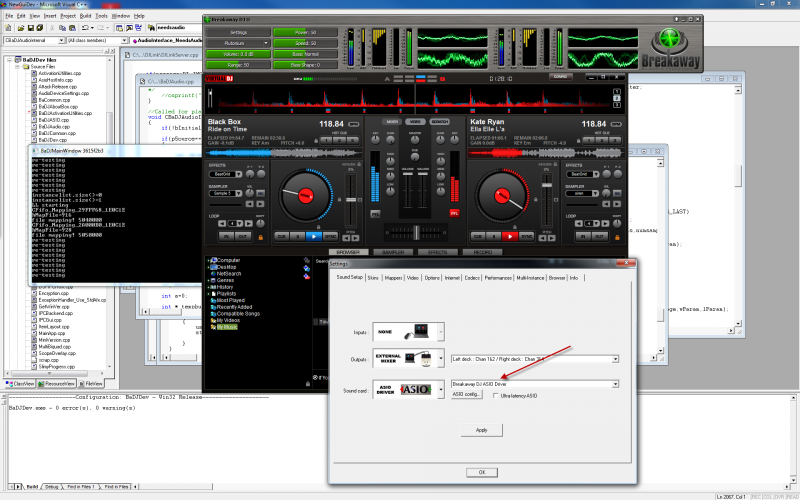Open the Outputs External Mixer dropdown
800x500 pixels.
coord(441,359)
